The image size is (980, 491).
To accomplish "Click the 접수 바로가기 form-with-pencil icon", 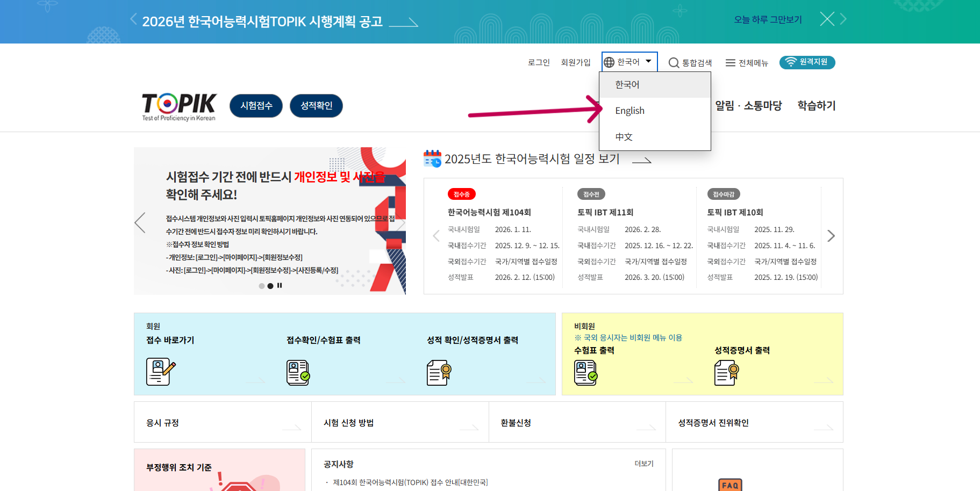I will click(161, 372).
